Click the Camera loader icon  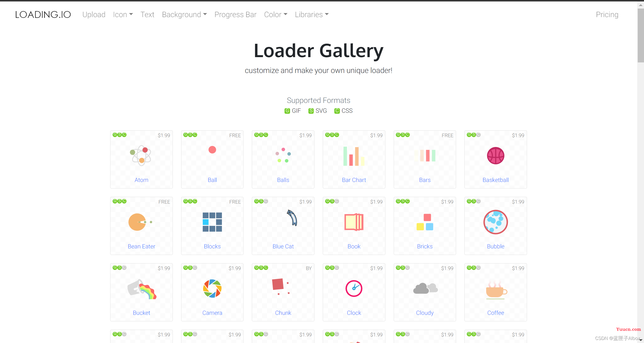pyautogui.click(x=212, y=288)
